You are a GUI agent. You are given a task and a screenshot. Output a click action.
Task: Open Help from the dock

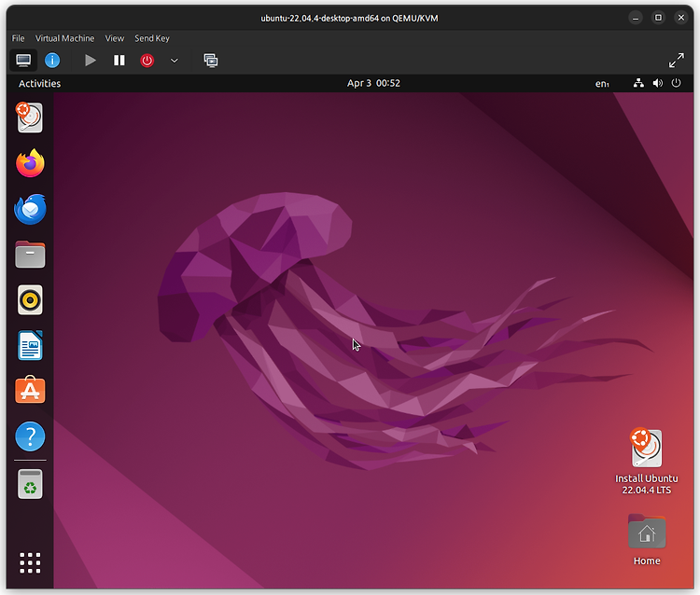30,436
